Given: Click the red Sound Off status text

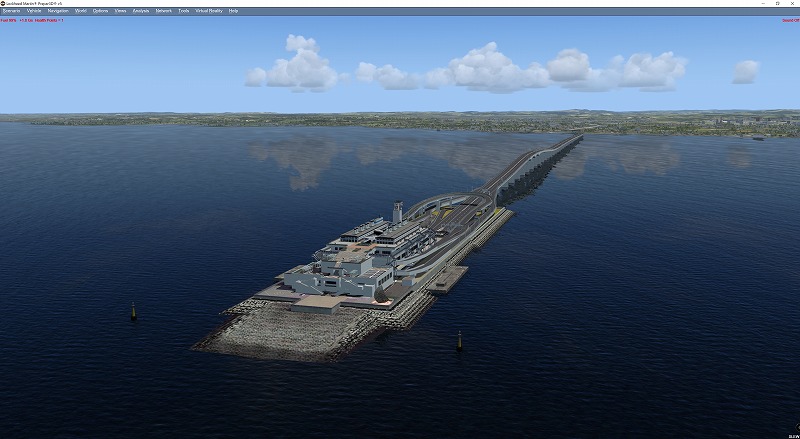Looking at the screenshot, I should (x=788, y=19).
